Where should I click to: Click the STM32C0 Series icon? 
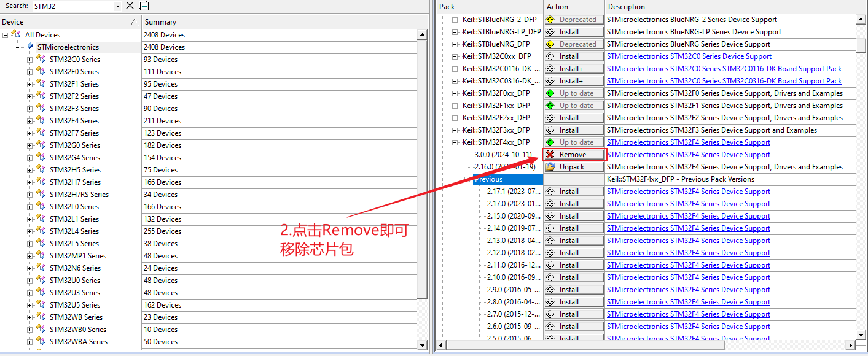click(x=41, y=60)
